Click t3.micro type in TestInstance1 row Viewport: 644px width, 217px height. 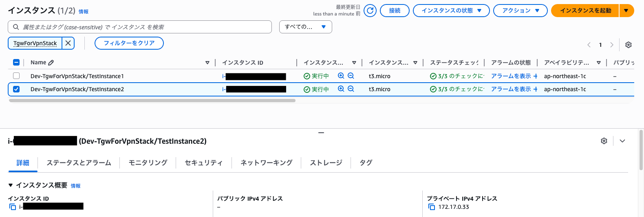click(x=379, y=76)
